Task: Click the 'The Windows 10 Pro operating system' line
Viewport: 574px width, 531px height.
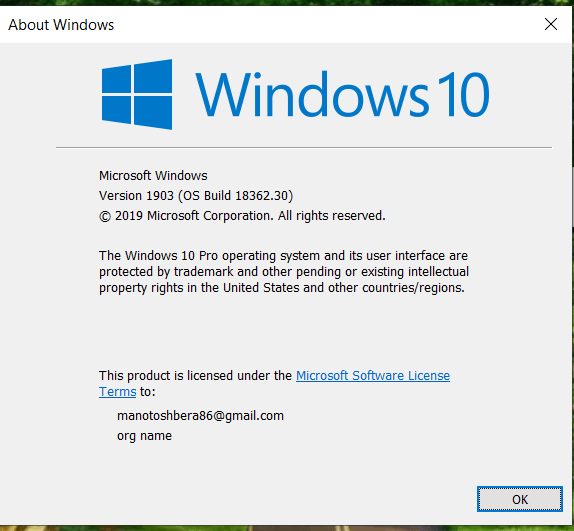Action: coord(283,255)
